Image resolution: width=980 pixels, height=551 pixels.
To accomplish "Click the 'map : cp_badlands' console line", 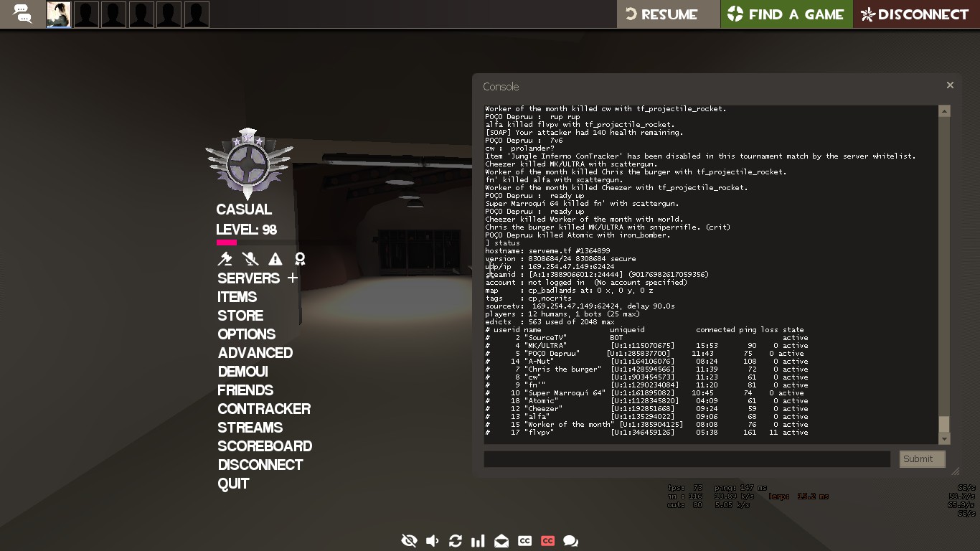I will [x=569, y=291].
